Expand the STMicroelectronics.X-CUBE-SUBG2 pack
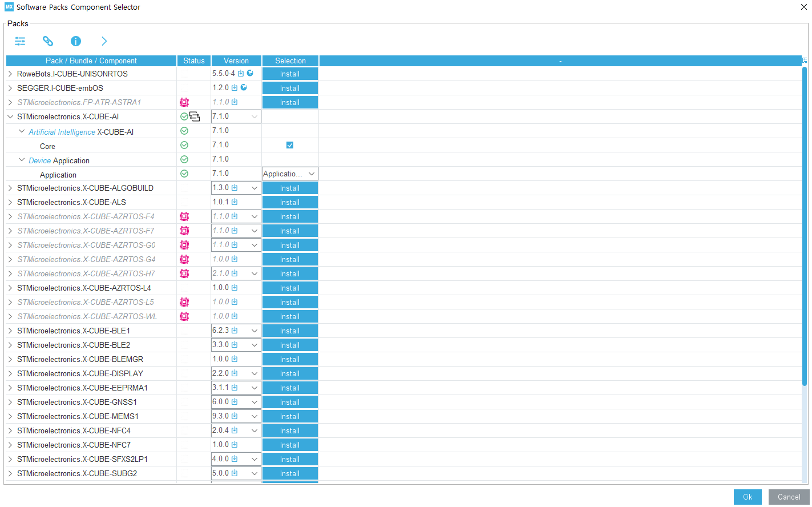Viewport: 812px width, 507px height. coord(10,473)
